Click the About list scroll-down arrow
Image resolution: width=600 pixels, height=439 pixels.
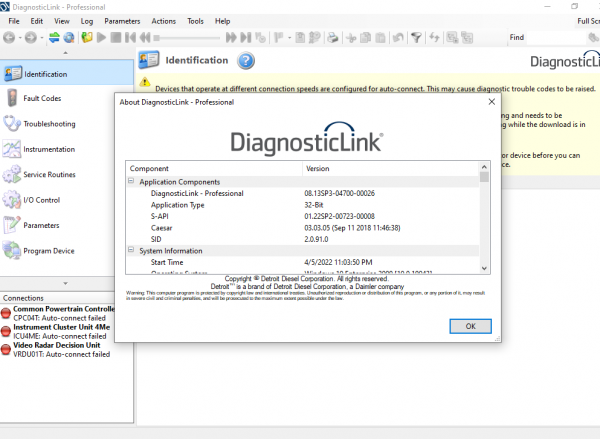[484, 268]
